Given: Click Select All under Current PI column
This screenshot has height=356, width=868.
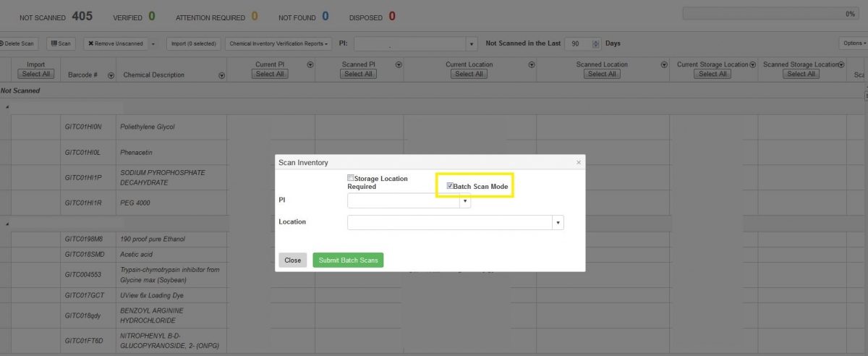Looking at the screenshot, I should pos(270,74).
